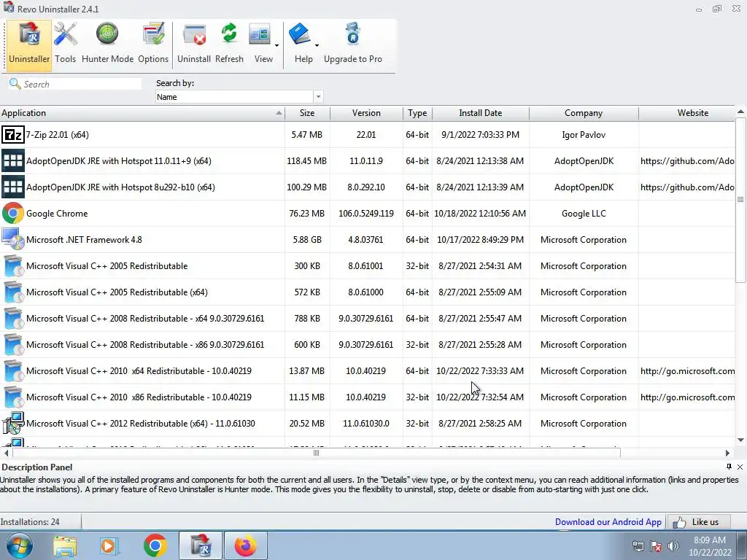Image resolution: width=747 pixels, height=560 pixels.
Task: Click website link of AdoptOpenJDK 11.0.11+9 row
Action: pyautogui.click(x=687, y=161)
